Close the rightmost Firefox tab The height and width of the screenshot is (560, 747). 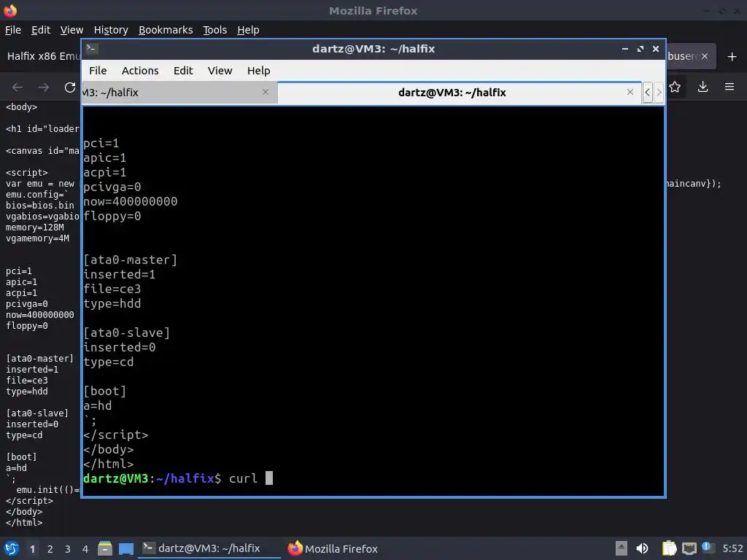(x=705, y=56)
